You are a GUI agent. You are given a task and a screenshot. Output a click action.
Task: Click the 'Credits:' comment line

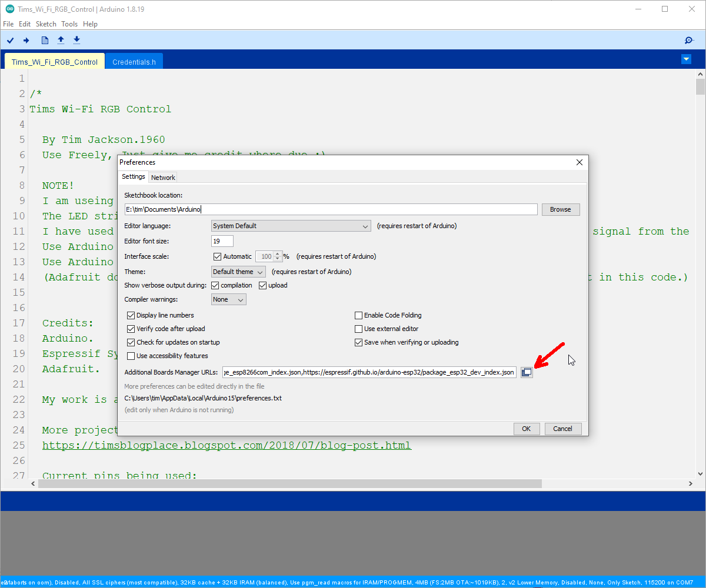[68, 323]
